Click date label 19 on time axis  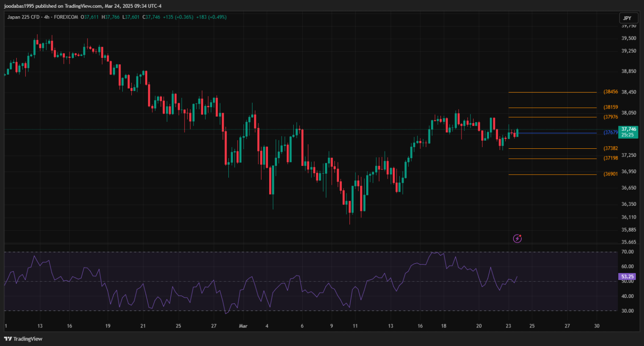108,326
